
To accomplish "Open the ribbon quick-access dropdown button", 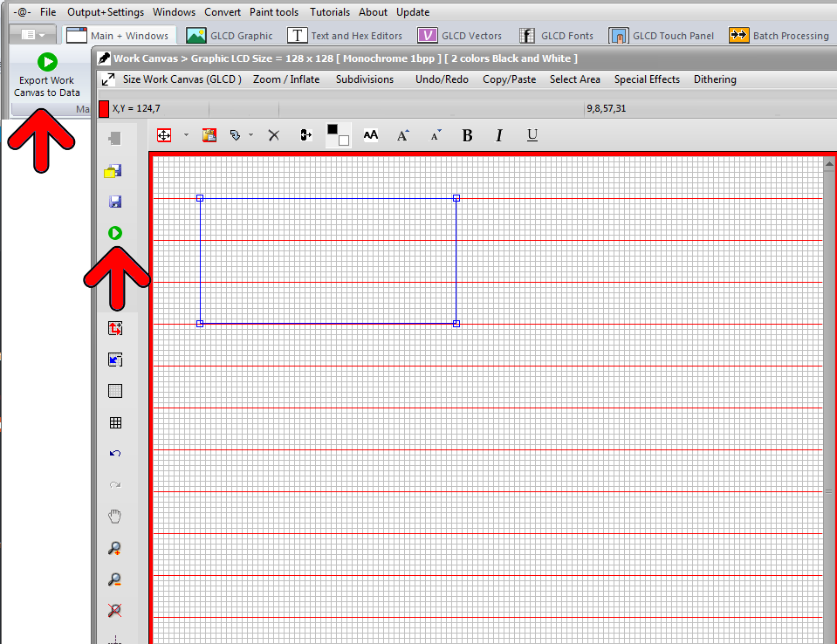I will (x=32, y=35).
